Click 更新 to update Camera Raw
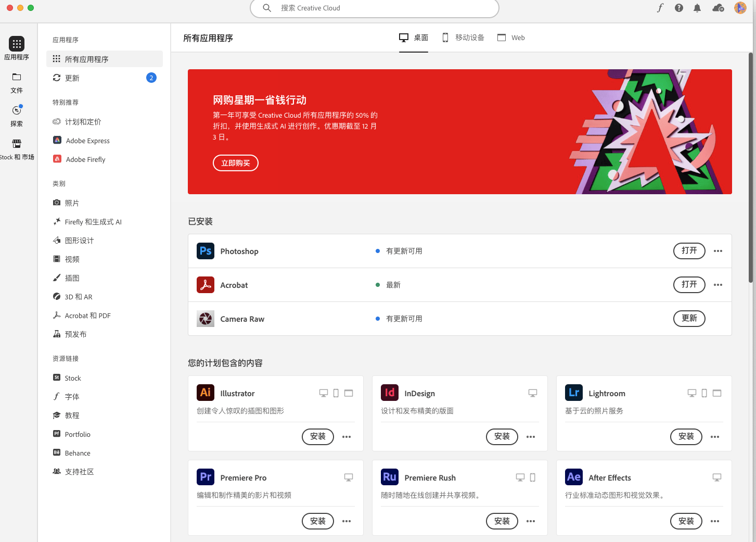Viewport: 756px width, 542px height. [689, 319]
